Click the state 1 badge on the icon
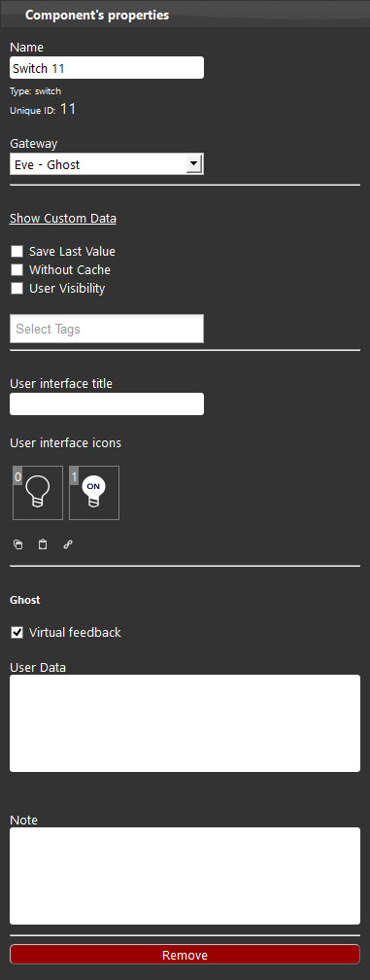 pyautogui.click(x=74, y=476)
